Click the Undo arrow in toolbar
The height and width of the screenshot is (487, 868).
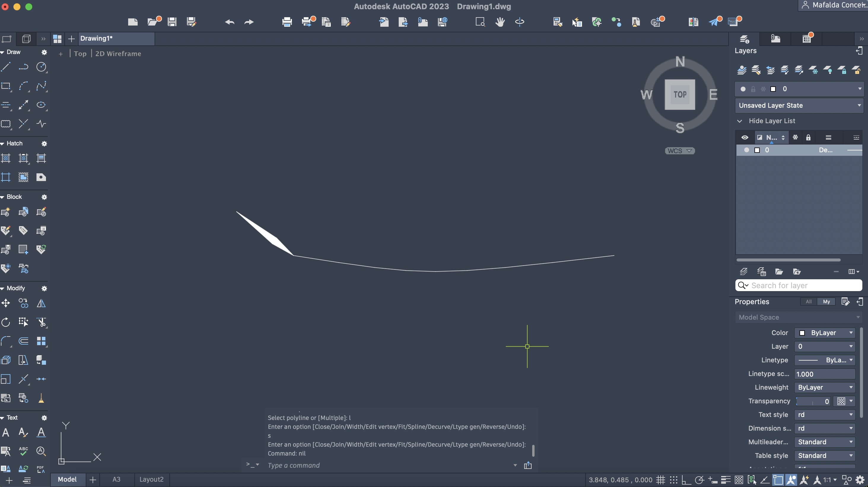(230, 22)
